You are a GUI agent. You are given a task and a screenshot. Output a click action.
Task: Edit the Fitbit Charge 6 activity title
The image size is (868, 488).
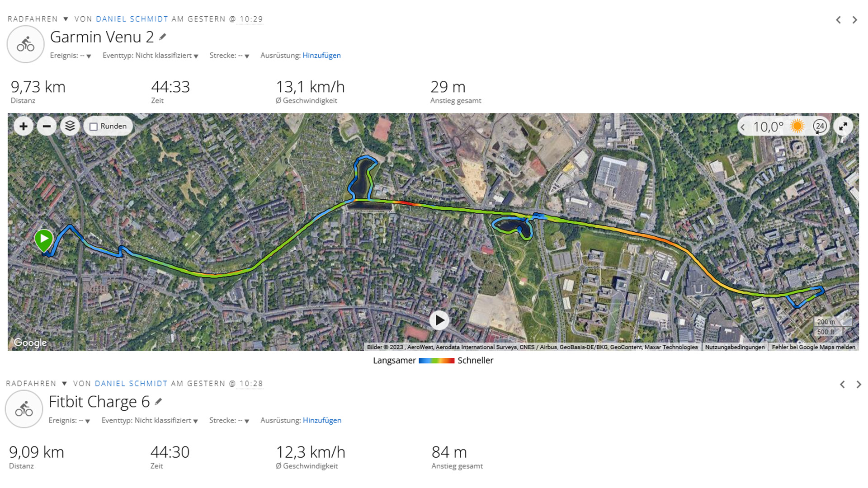pyautogui.click(x=158, y=402)
